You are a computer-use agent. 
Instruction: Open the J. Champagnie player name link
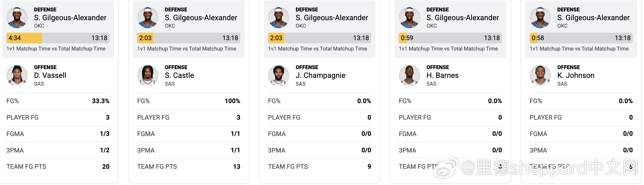320,75
